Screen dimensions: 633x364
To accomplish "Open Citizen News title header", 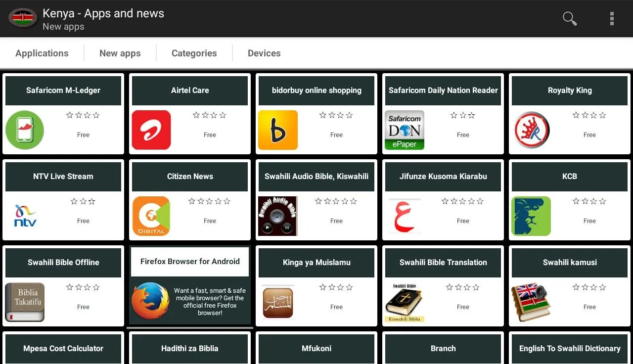I will tap(190, 177).
